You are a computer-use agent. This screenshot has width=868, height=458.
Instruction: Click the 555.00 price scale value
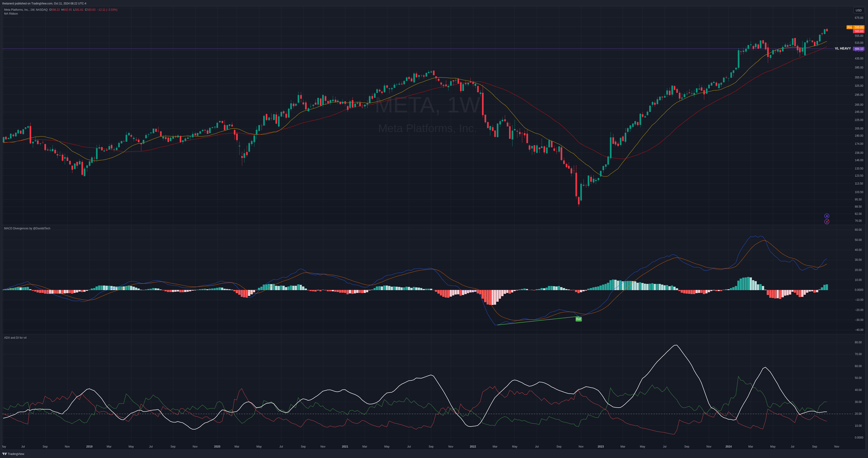859,36
